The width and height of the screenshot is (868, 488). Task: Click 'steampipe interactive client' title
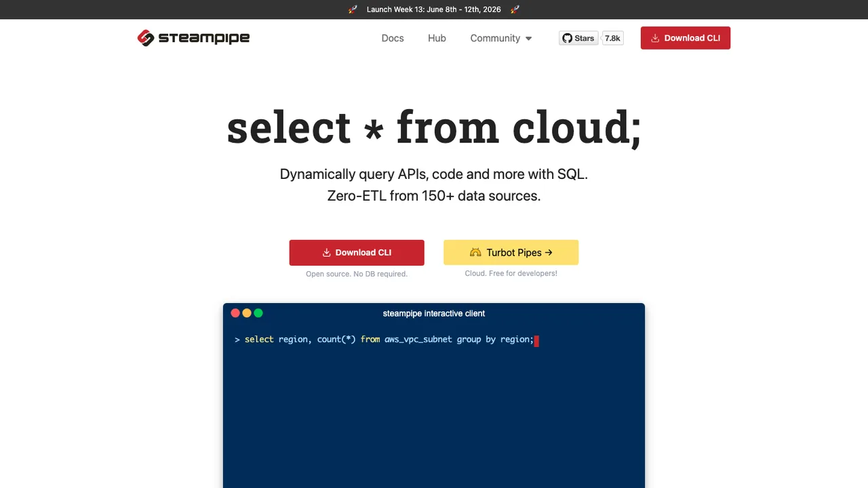(434, 313)
